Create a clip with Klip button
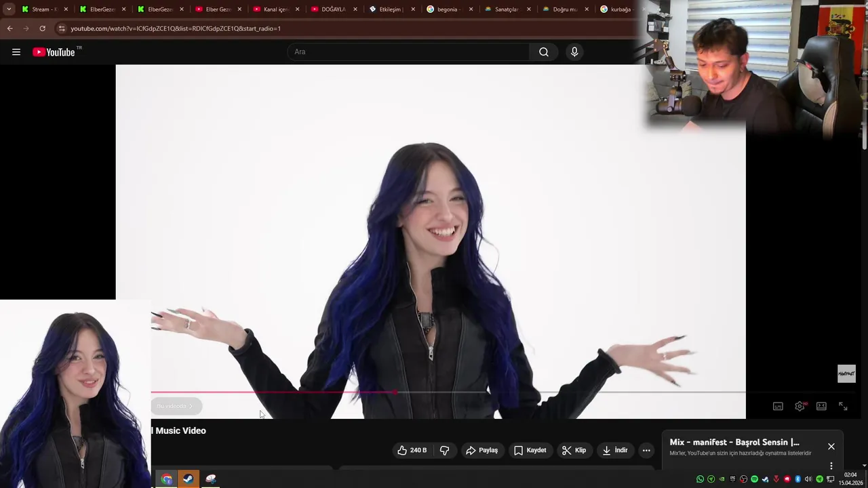Screen dimensions: 868x488 574,450
